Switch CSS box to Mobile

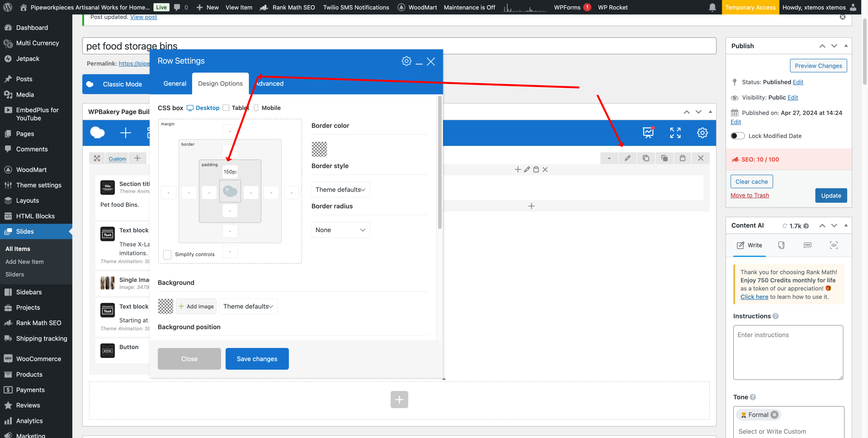pos(267,108)
